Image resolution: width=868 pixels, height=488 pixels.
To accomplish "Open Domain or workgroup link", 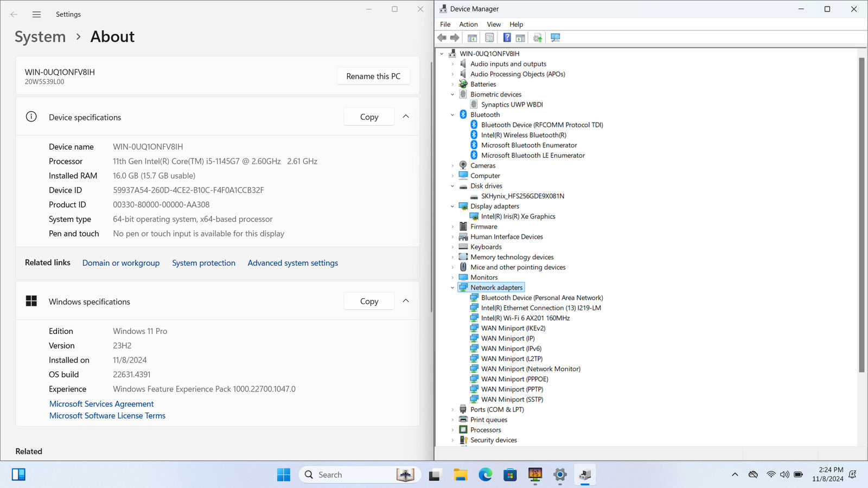I will (121, 263).
